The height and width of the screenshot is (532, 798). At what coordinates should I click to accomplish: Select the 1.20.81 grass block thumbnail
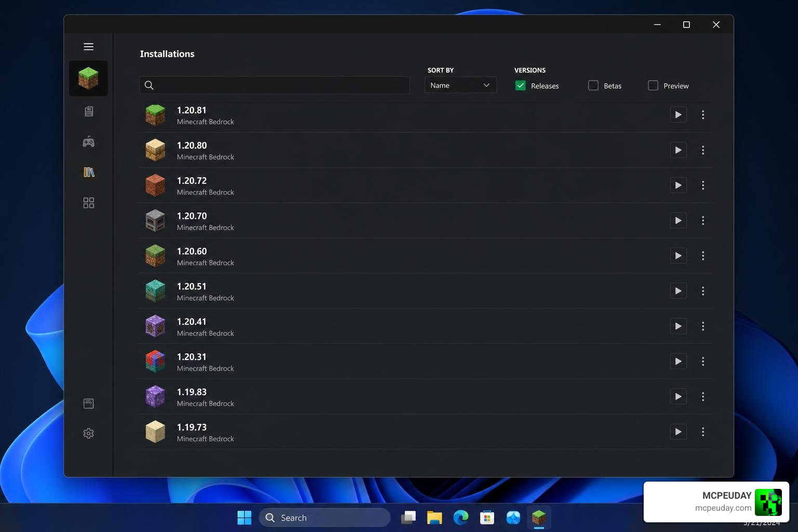click(x=155, y=115)
